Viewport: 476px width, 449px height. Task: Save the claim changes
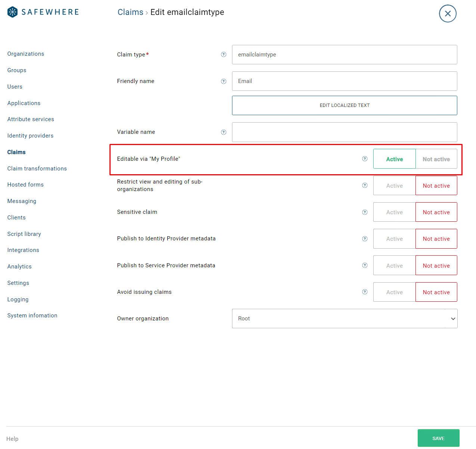coord(438,438)
